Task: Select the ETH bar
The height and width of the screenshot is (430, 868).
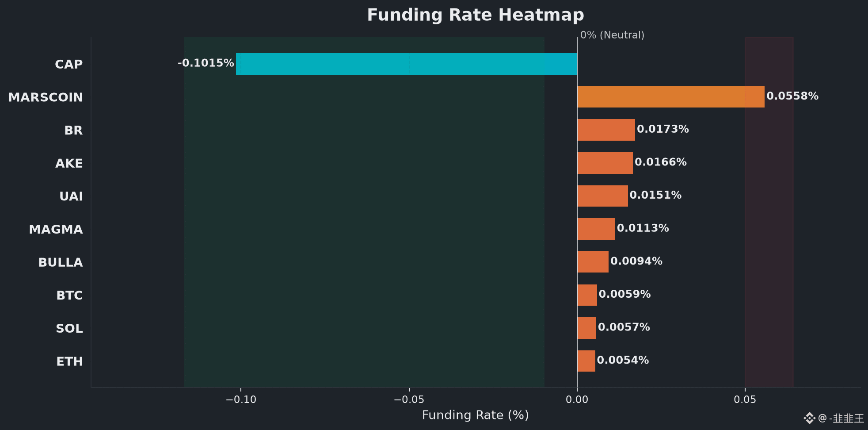Action: point(586,361)
